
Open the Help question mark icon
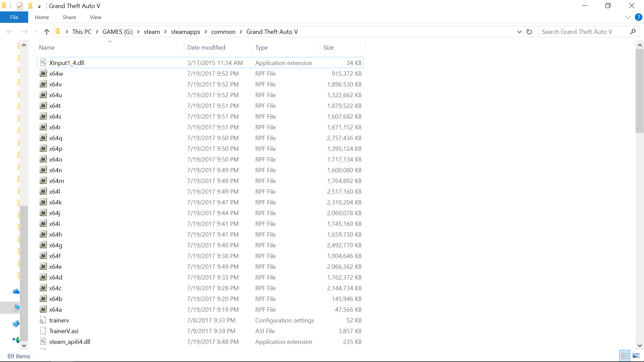point(638,17)
